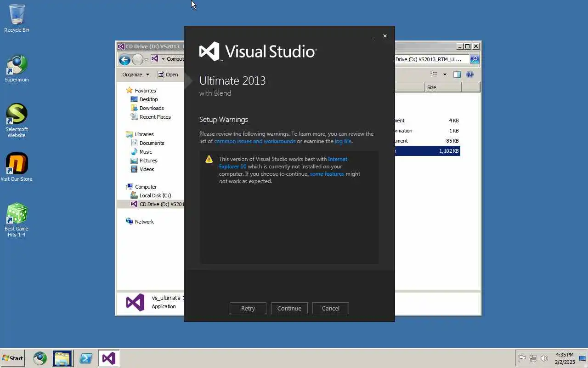The width and height of the screenshot is (588, 368).
Task: Select Libraries in the navigation pane
Action: tap(144, 134)
